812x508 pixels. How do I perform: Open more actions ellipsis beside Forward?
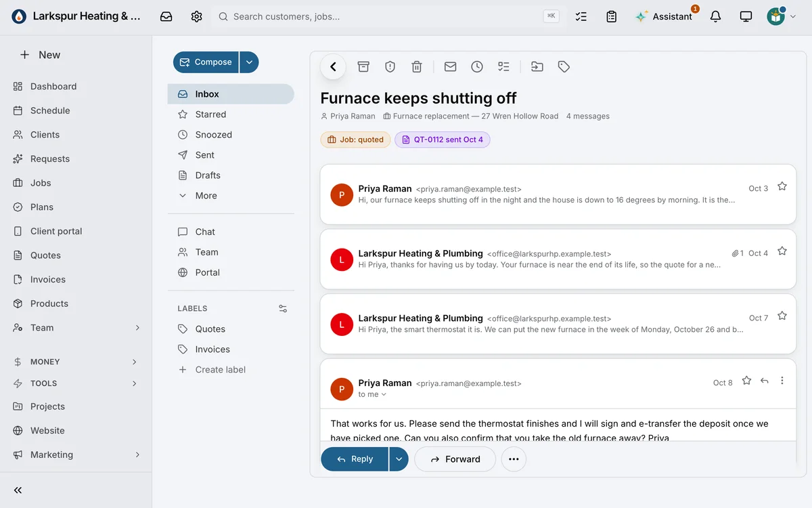(514, 459)
